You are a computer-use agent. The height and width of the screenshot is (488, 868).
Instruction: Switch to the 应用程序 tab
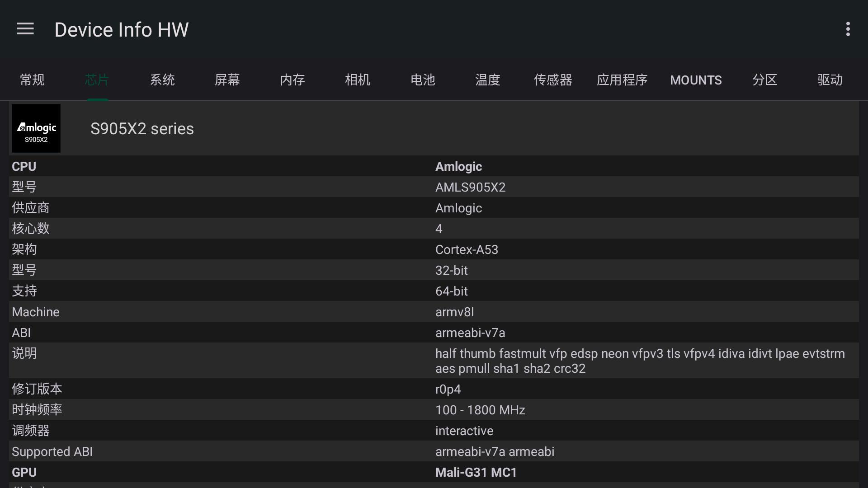coord(622,80)
